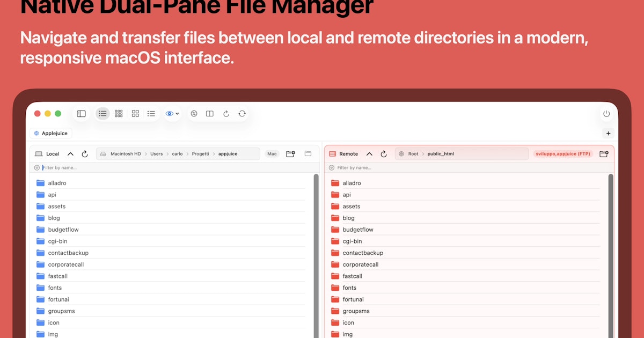Toggle the sidebar with the toolbar icon
The width and height of the screenshot is (644, 338).
[x=81, y=114]
